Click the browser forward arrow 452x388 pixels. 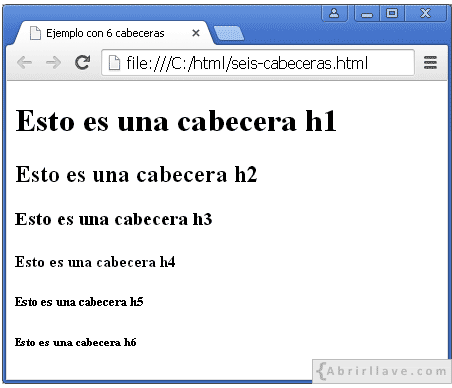coord(53,62)
